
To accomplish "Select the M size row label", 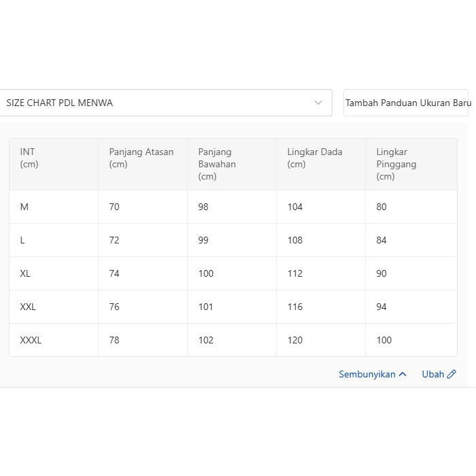I will tap(24, 207).
